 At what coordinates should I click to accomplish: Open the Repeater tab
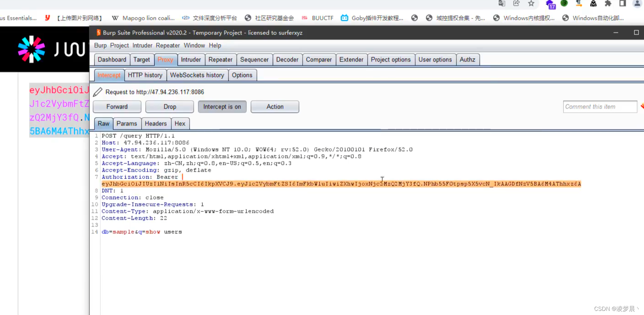tap(220, 59)
